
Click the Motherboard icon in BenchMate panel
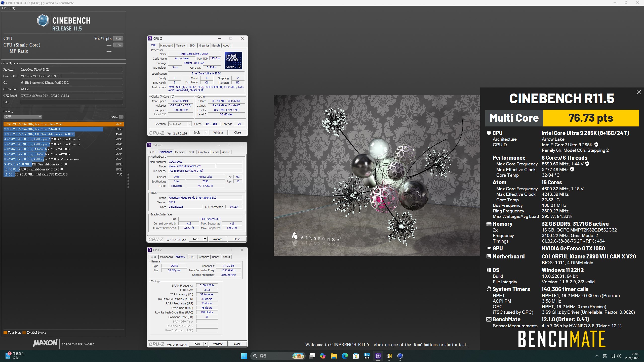[489, 256]
